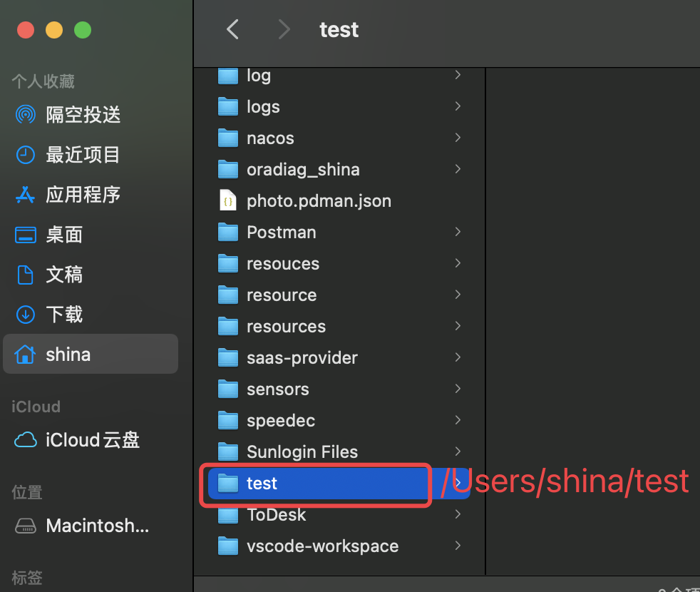Expand chevron next to vscode-workspace
This screenshot has width=700, height=592.
point(458,546)
